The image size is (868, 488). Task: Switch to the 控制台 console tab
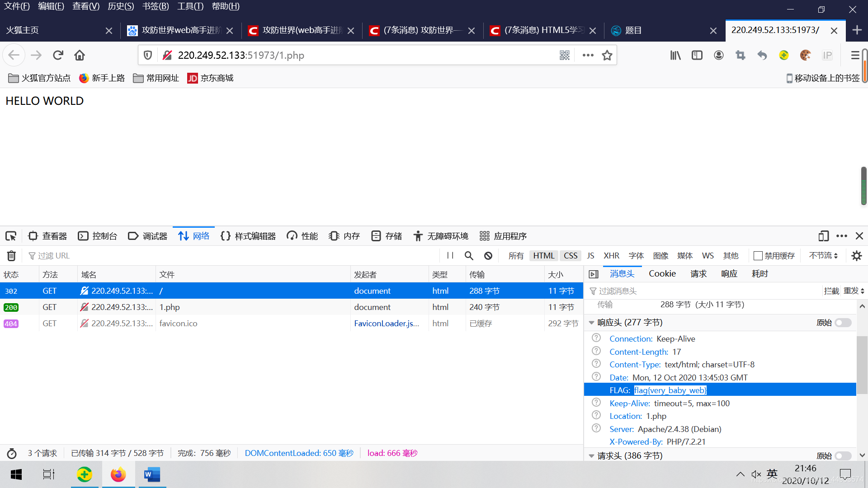pos(98,236)
